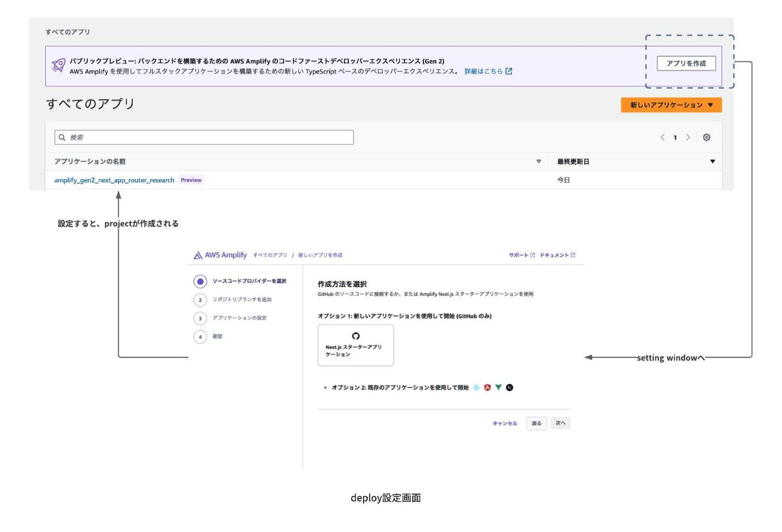The height and width of the screenshot is (532, 782).
Task: Click the 作成方法を選択 heading
Action: [342, 284]
